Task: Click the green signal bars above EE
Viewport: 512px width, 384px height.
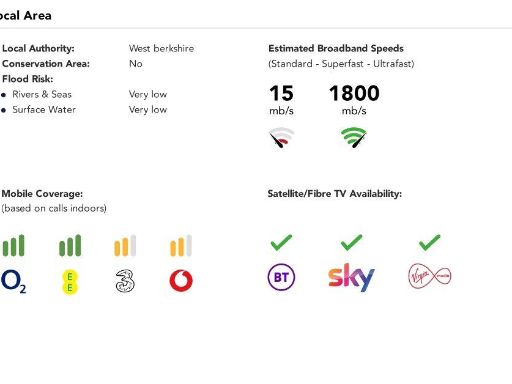Action: coord(70,246)
